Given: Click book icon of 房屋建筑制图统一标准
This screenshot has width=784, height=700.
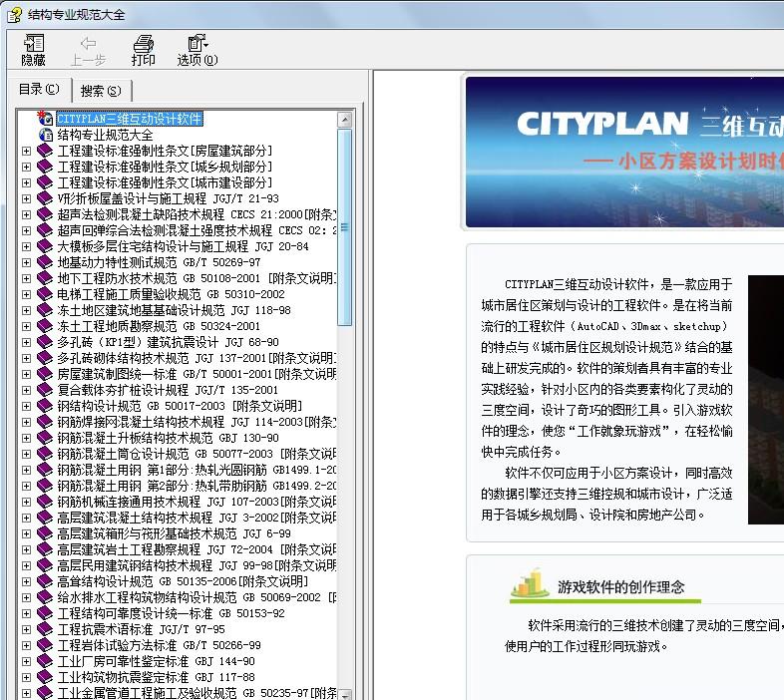Looking at the screenshot, I should coord(45,374).
